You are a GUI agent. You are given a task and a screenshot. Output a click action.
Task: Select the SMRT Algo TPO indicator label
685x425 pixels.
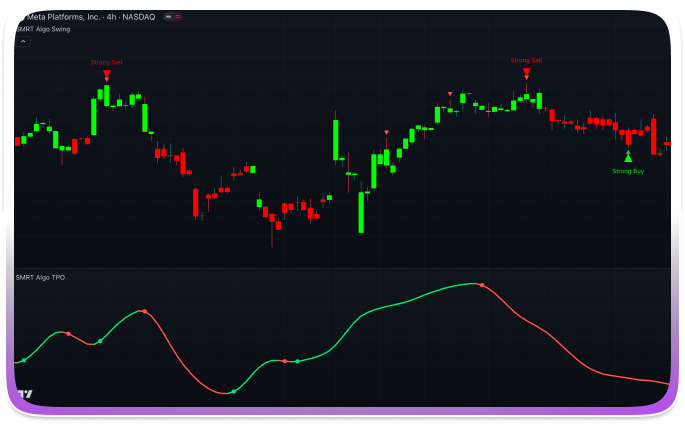40,276
